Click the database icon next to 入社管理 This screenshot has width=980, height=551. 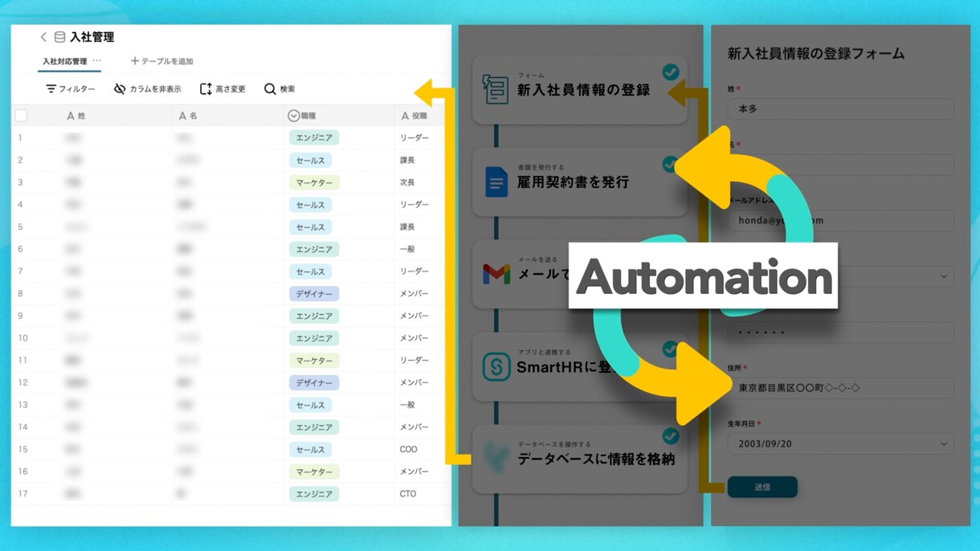(x=59, y=37)
